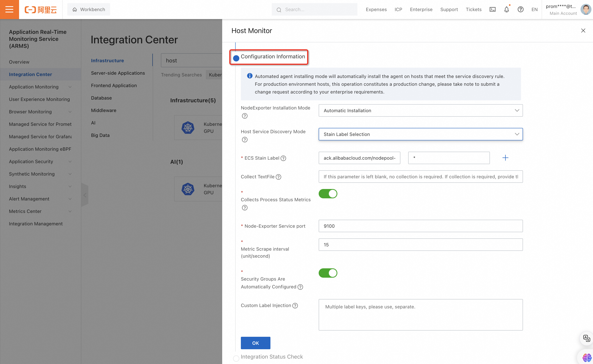Open Application Monitoring eBPF
This screenshot has width=593, height=364.
click(x=40, y=149)
